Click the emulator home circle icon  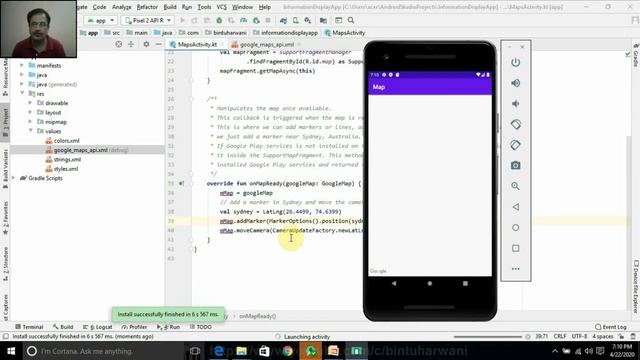coord(516,227)
